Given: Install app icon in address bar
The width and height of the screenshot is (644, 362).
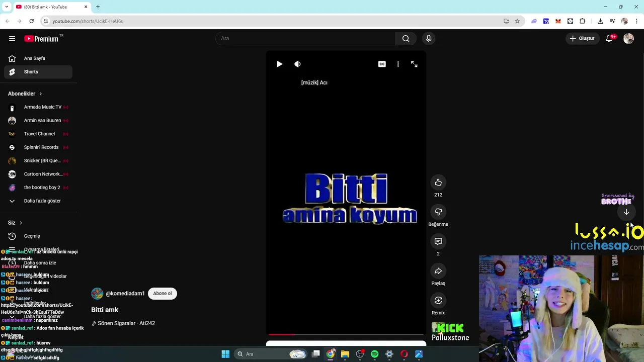Looking at the screenshot, I should [506, 21].
